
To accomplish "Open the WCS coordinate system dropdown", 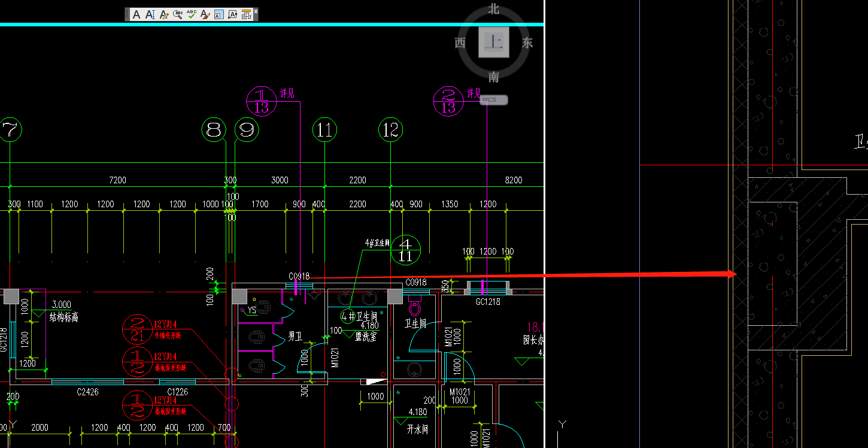I will click(494, 100).
